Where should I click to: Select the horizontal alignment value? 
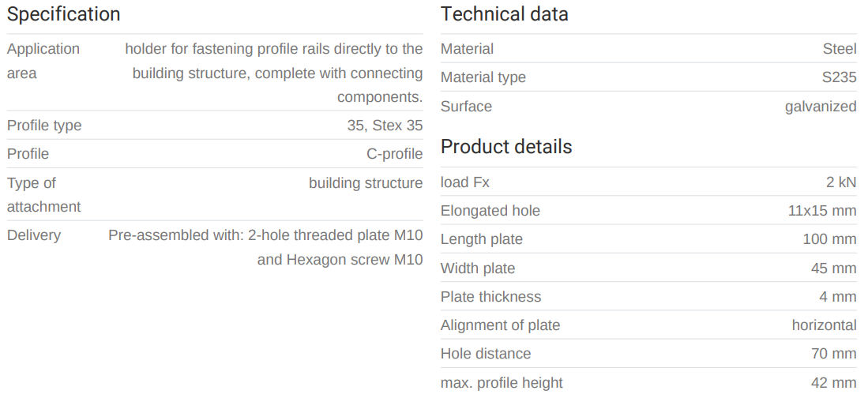(x=824, y=325)
